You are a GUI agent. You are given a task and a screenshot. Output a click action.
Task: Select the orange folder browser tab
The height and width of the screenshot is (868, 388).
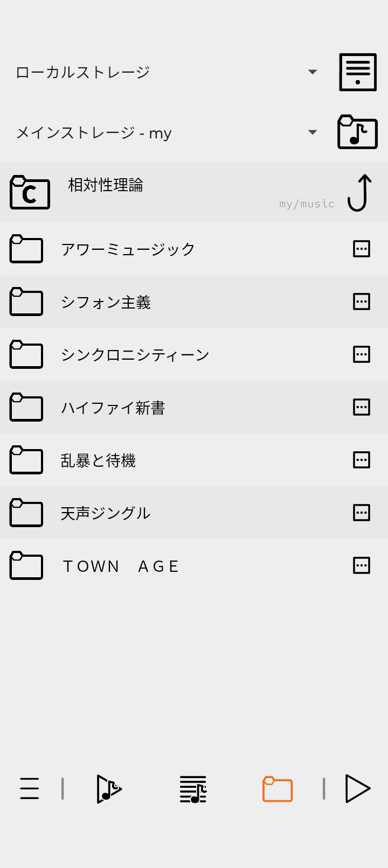tap(278, 789)
